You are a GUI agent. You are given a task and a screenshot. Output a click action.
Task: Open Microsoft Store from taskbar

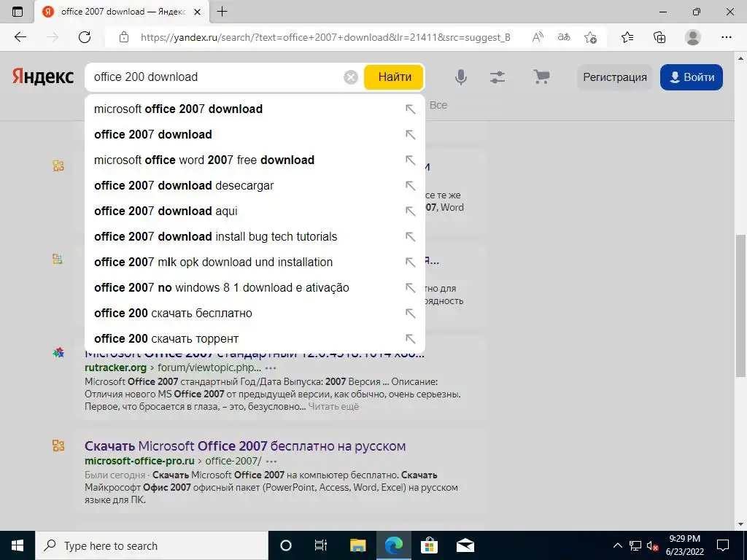coord(429,545)
